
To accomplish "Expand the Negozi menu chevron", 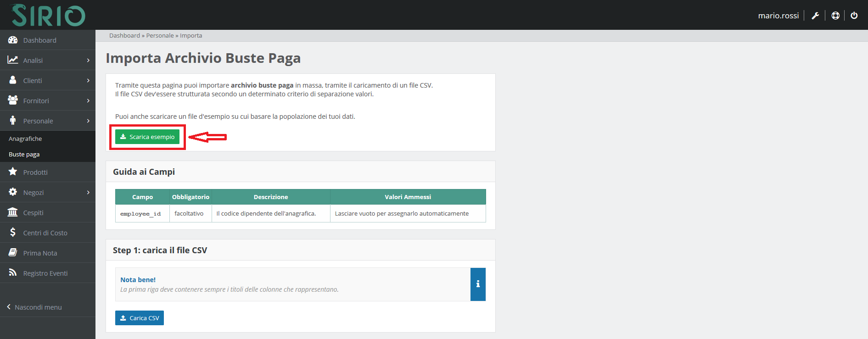I will 88,193.
